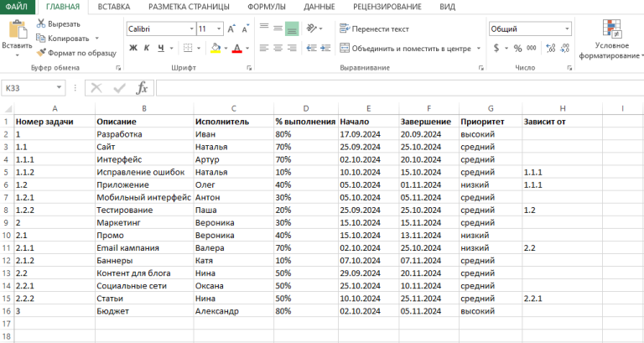Viewport: 644px width, 343px height.
Task: Click the yellow fill color swatch
Action: coord(216,49)
